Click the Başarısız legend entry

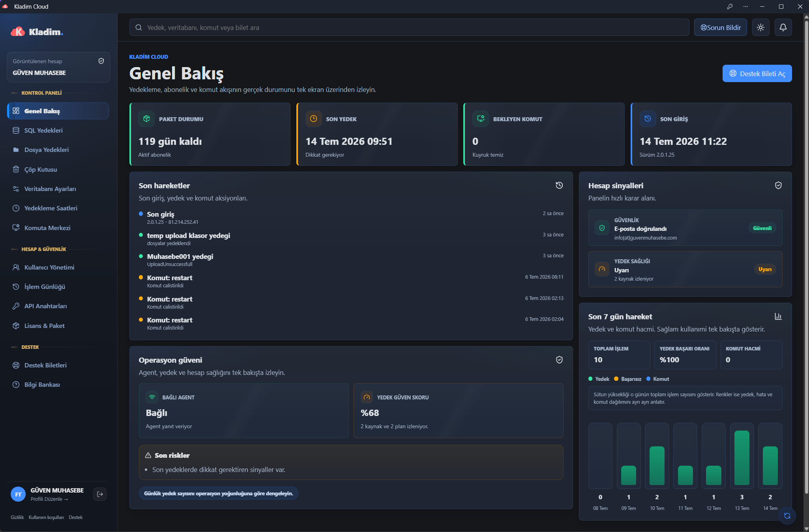(x=627, y=379)
